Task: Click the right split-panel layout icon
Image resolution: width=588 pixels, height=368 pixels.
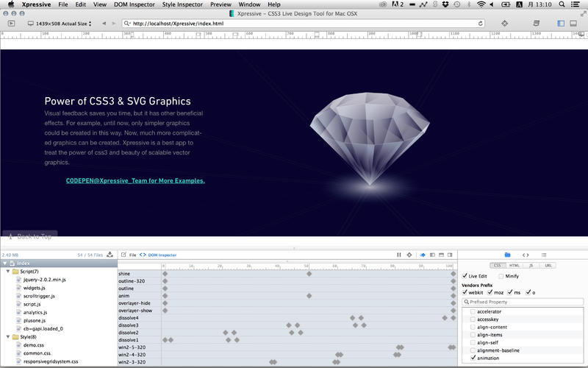Action: click(x=450, y=255)
